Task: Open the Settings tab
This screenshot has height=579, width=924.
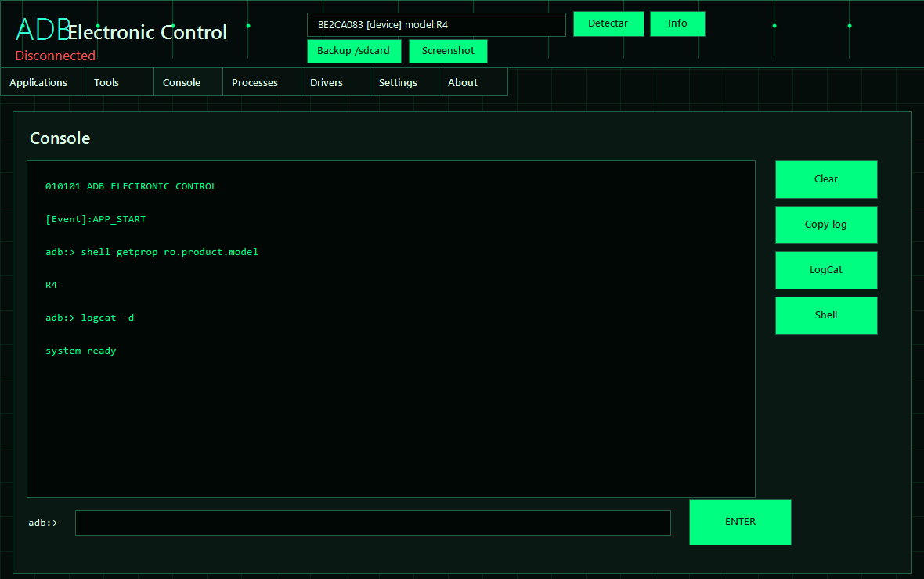Action: (x=404, y=82)
